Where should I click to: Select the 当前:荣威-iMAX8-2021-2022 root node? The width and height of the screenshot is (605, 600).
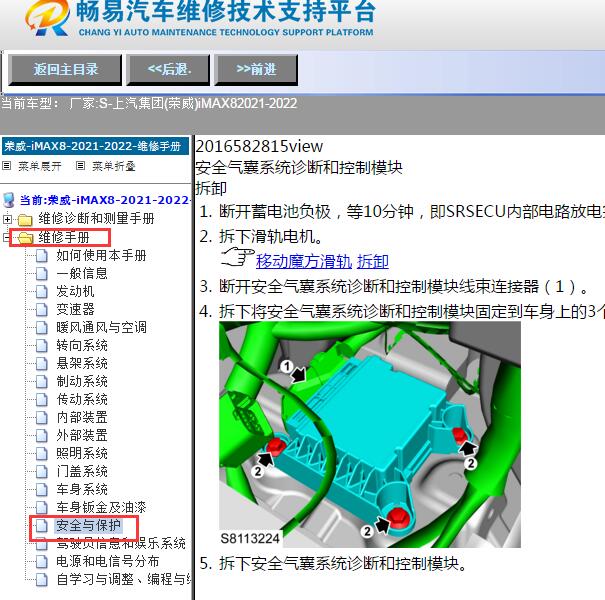pyautogui.click(x=105, y=200)
